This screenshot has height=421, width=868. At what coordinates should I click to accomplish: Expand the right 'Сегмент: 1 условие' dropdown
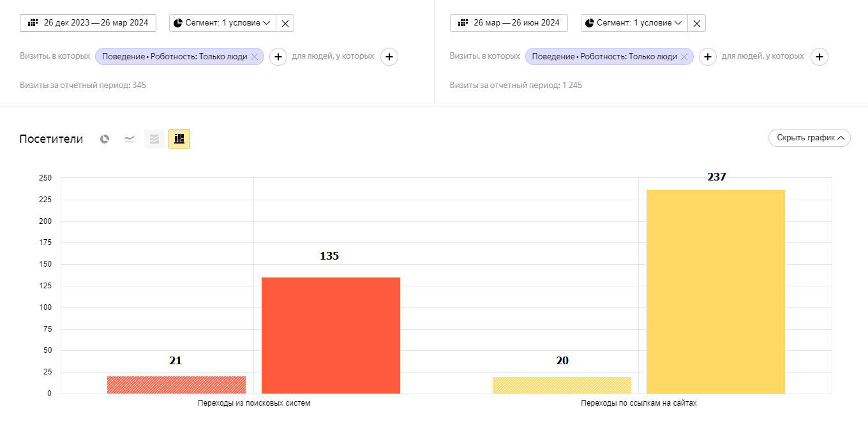point(634,23)
